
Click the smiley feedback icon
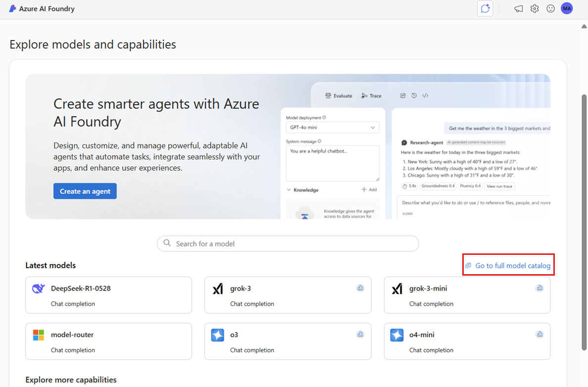[x=550, y=8]
